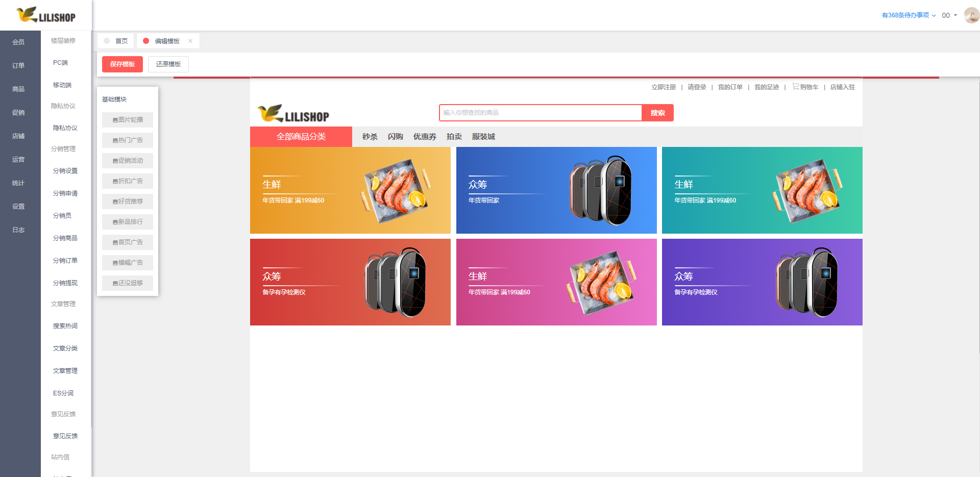Select the 图片轮播 module icon
The image size is (980, 477).
click(x=115, y=120)
